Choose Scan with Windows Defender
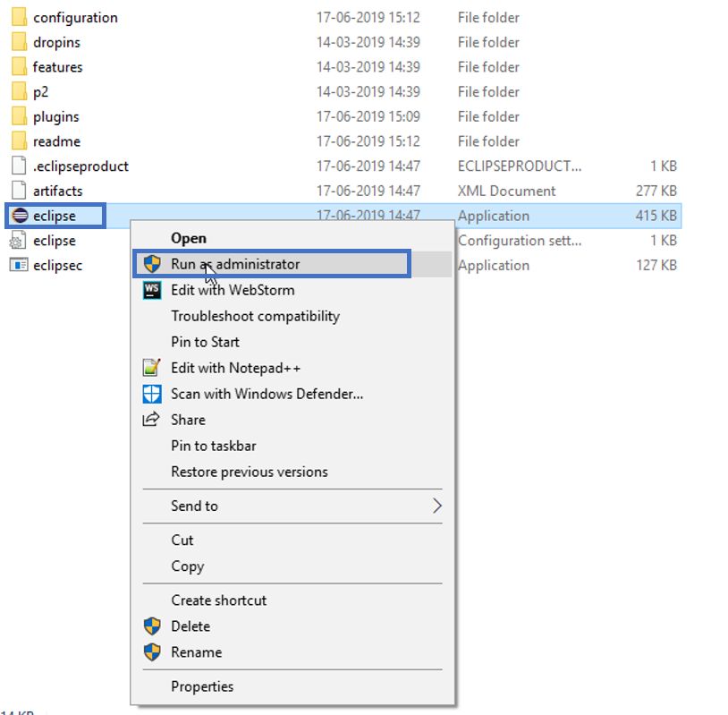Screen dimensions: 728x715 click(x=292, y=394)
